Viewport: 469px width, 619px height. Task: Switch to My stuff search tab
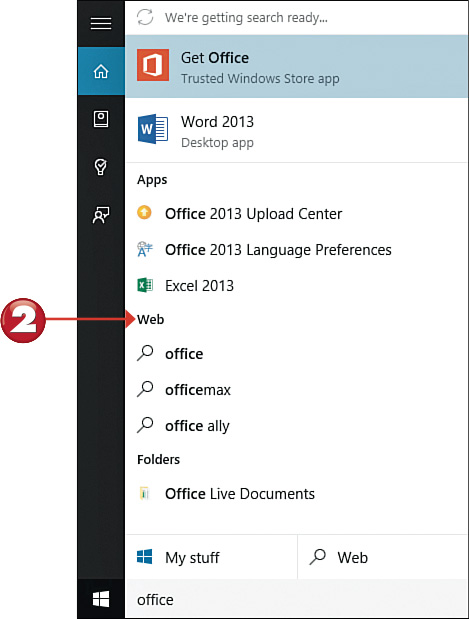click(x=211, y=557)
